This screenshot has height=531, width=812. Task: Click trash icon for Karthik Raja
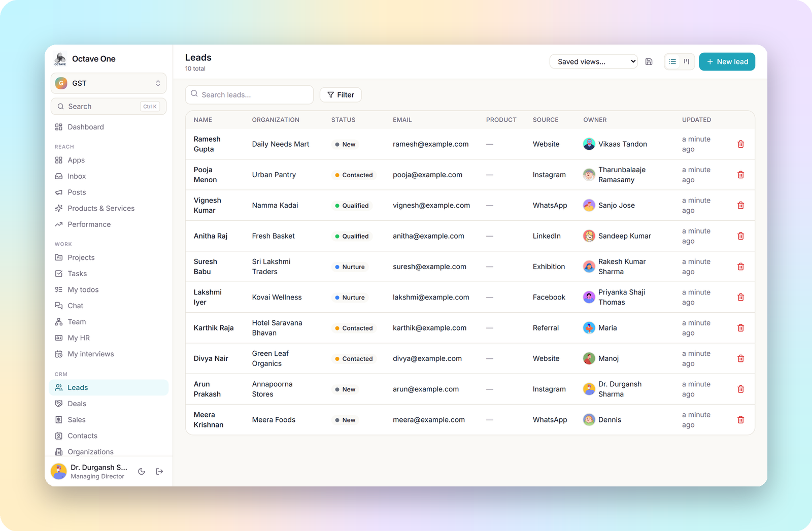[740, 328]
